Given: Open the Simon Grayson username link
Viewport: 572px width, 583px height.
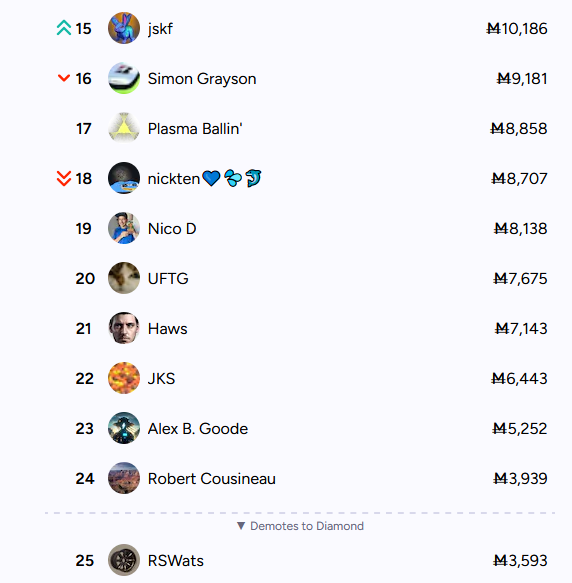Looking at the screenshot, I should [x=202, y=78].
